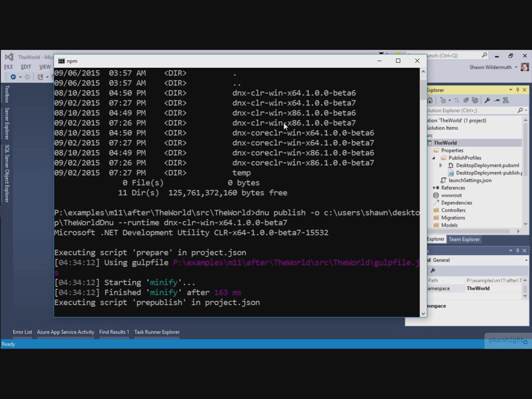Screen dimensions: 532x399
Task: Select the Dependencies node
Action: [x=456, y=203]
